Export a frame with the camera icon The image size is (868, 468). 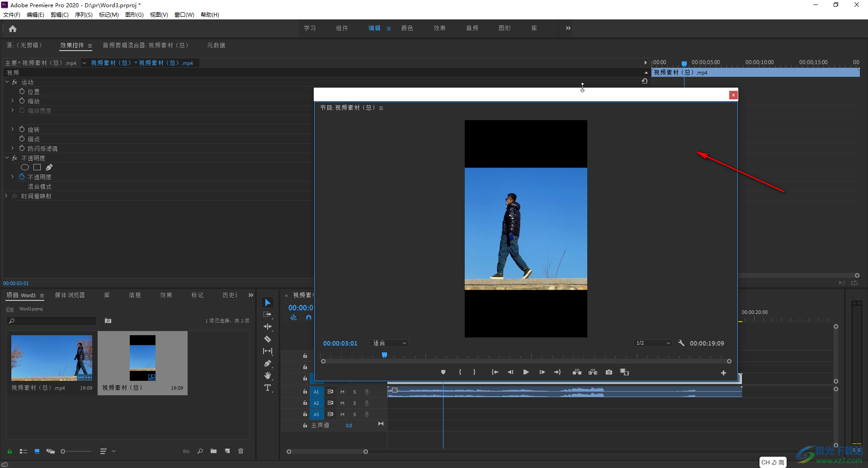click(609, 372)
